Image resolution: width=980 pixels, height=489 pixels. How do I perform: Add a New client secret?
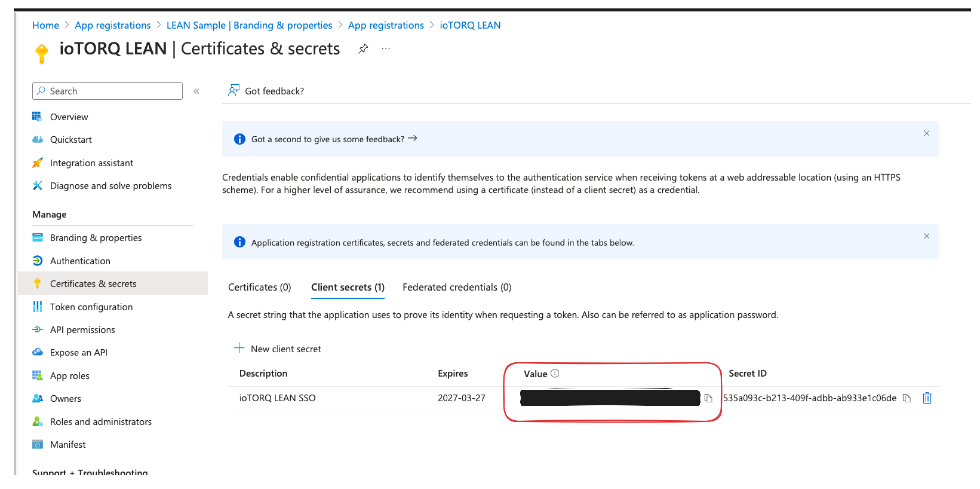pyautogui.click(x=277, y=349)
